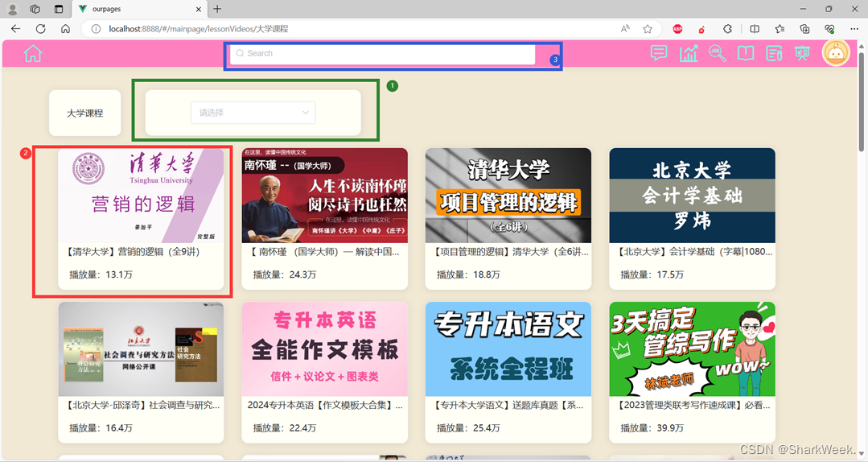Click play count 播放量：24.3万

coord(285,274)
